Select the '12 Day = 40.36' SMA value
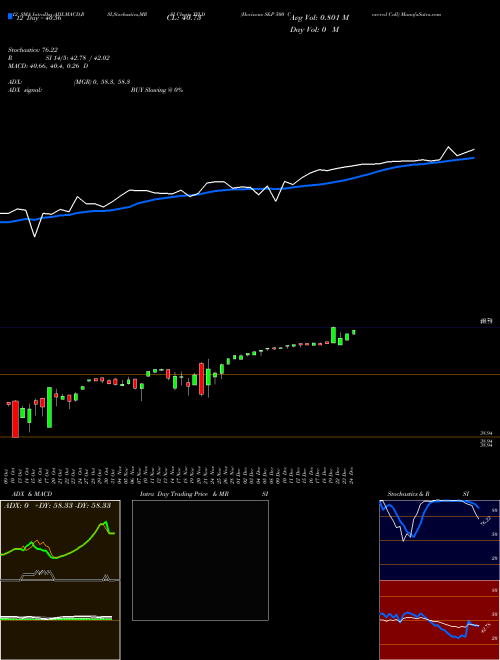This screenshot has height=660, width=500. point(39,18)
